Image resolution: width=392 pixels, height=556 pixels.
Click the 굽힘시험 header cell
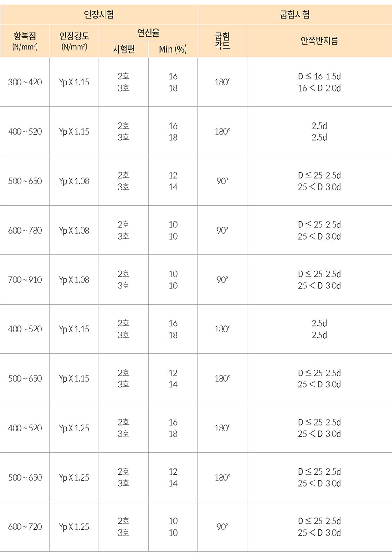click(x=295, y=15)
